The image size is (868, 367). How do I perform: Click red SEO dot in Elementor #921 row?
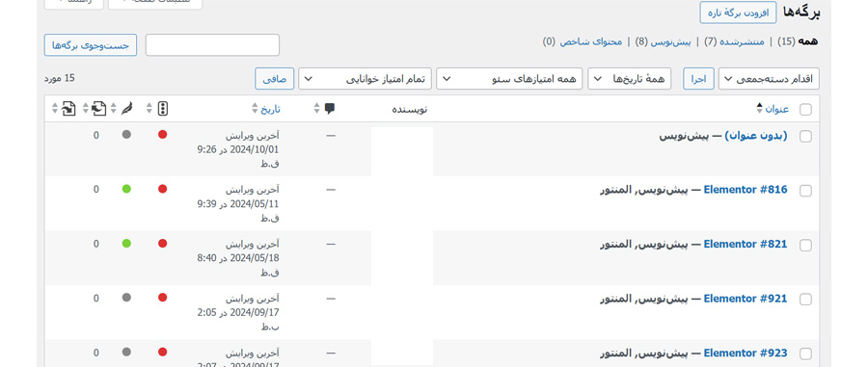pyautogui.click(x=163, y=298)
